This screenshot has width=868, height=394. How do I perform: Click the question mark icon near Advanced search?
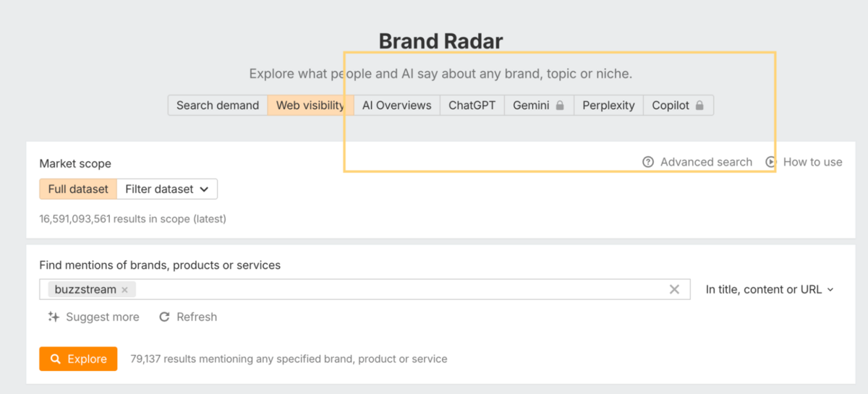click(x=648, y=162)
